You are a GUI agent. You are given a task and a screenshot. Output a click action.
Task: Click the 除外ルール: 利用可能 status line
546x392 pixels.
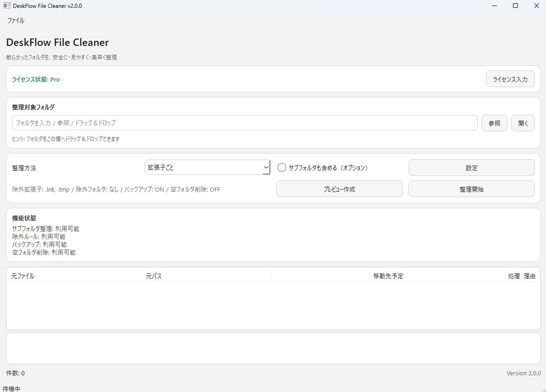click(x=39, y=237)
